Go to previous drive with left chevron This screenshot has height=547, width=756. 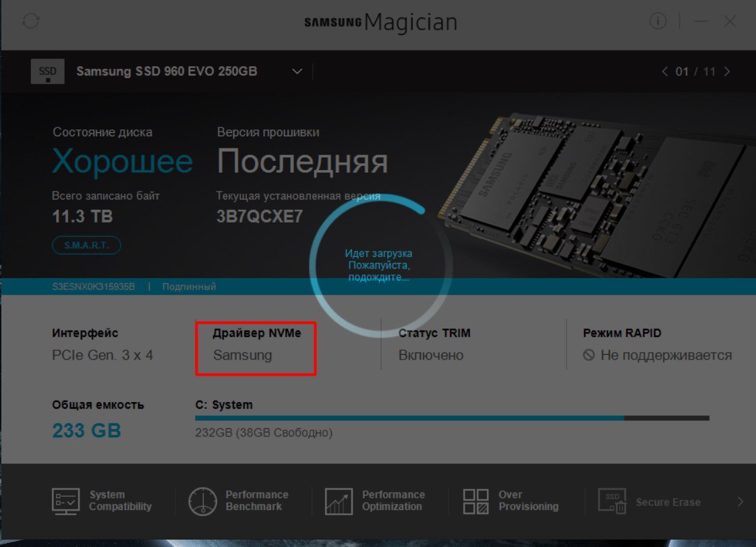tap(665, 71)
